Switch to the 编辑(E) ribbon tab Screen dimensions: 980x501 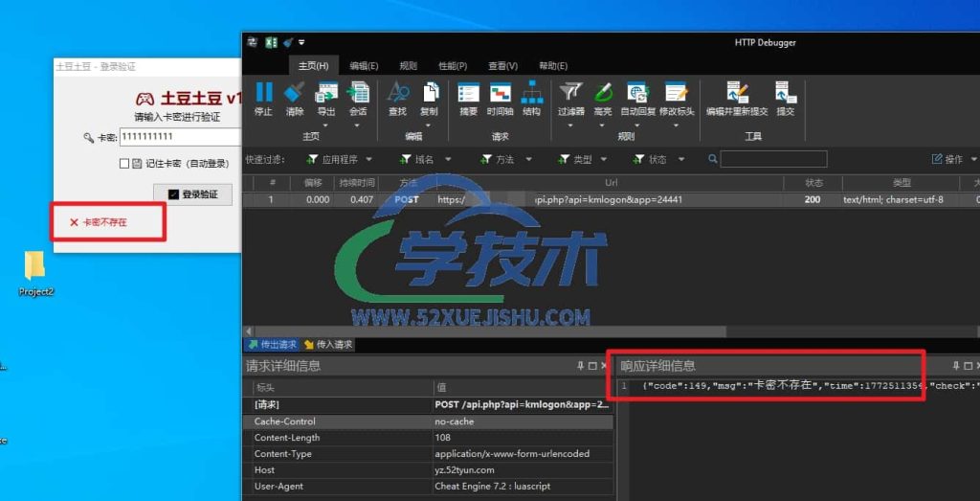(x=364, y=66)
